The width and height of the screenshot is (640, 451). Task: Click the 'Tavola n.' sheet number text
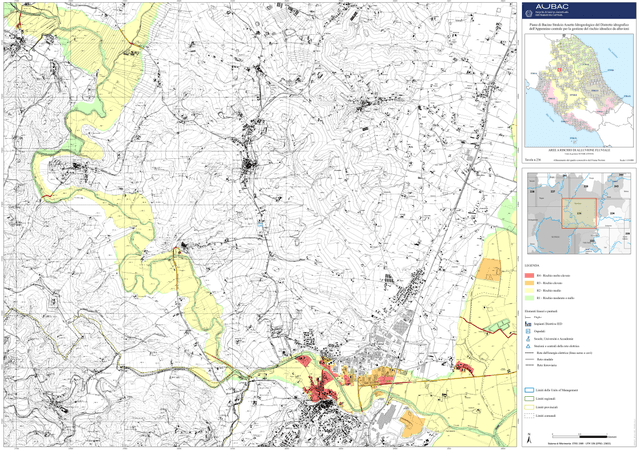coord(533,160)
